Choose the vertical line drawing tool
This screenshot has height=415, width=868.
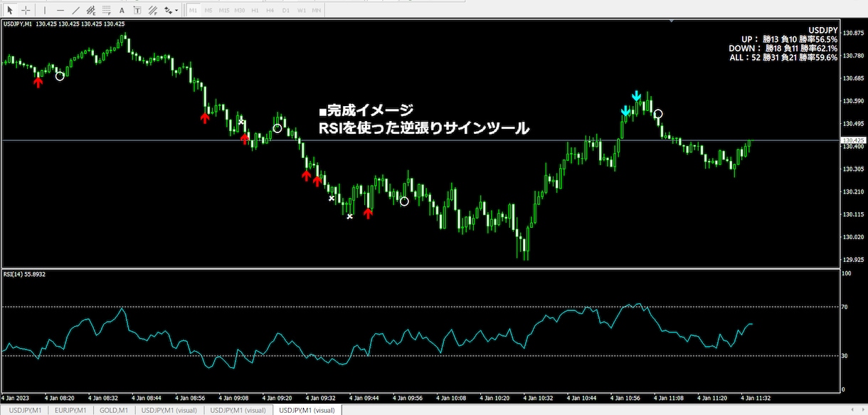click(45, 11)
